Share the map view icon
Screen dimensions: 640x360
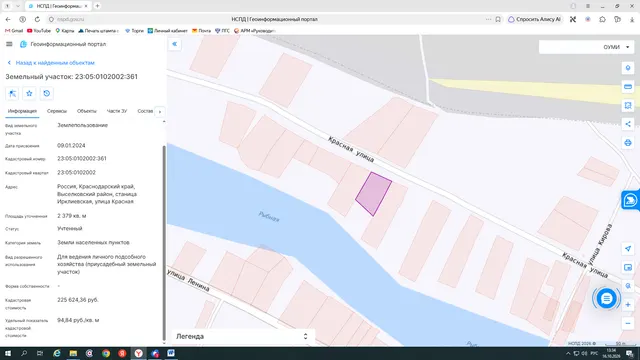click(628, 124)
